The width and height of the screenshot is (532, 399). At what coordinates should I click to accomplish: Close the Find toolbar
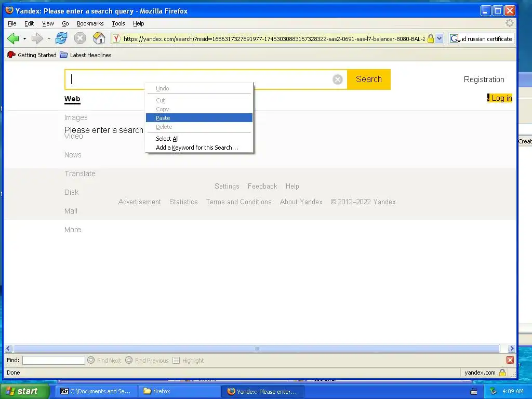[x=510, y=360]
